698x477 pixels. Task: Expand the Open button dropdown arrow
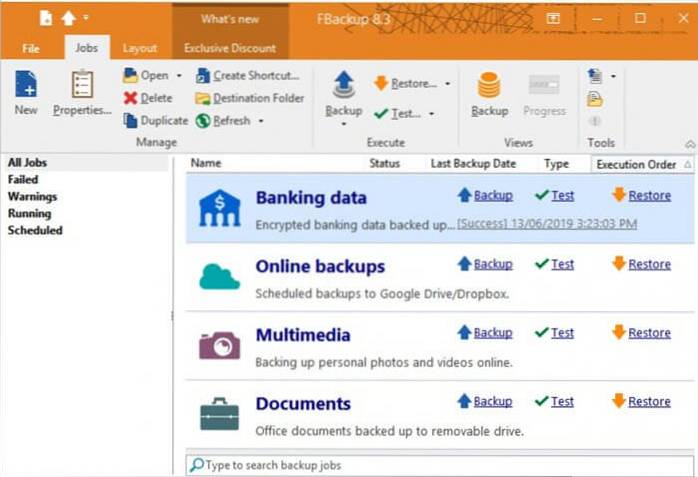(179, 76)
